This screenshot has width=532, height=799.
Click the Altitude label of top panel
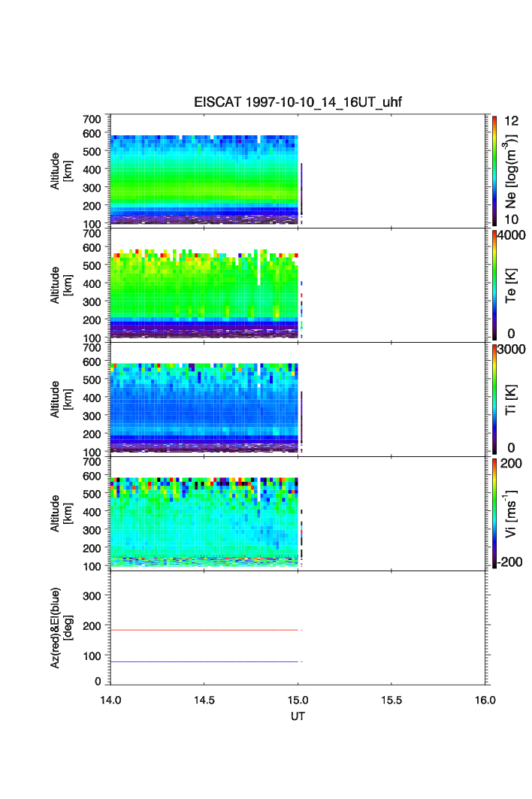[61, 171]
